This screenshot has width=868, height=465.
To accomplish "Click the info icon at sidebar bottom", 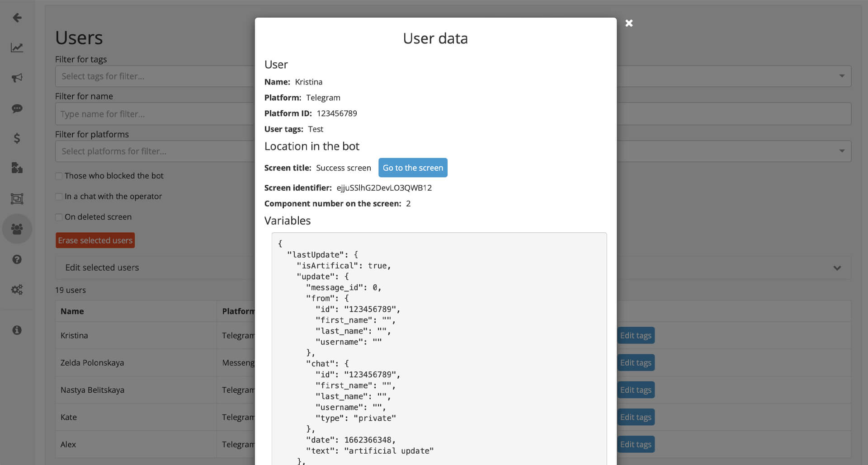I will pos(17,330).
